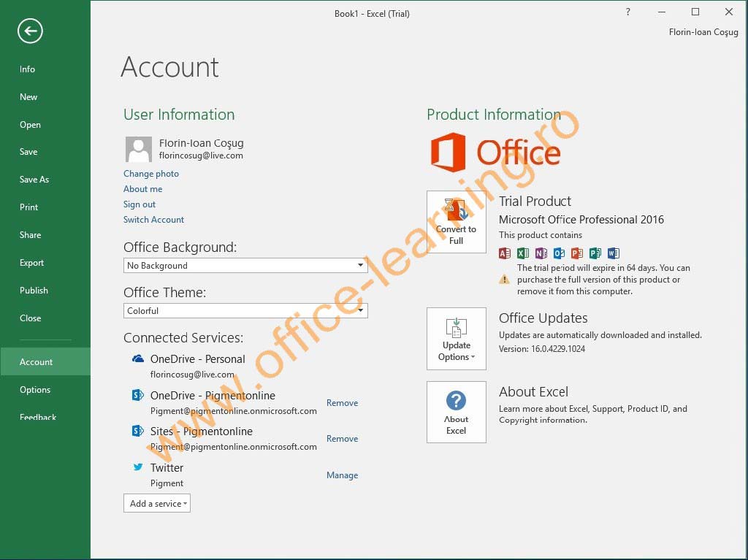Select New in the sidebar
The width and height of the screenshot is (748, 560).
28,97
